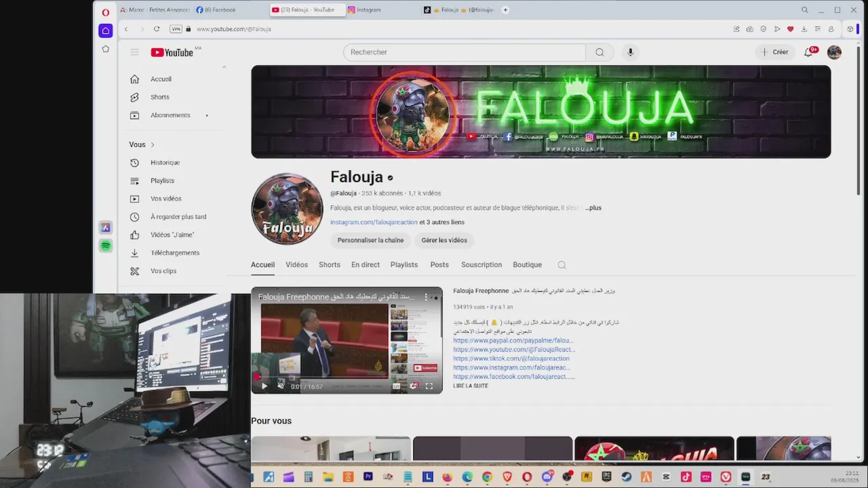Image resolution: width=868 pixels, height=488 pixels.
Task: Expand channel description with ...plus
Action: tap(593, 208)
